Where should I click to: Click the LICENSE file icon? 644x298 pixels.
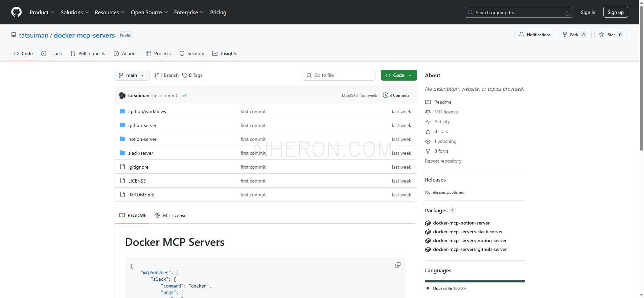[x=122, y=181]
